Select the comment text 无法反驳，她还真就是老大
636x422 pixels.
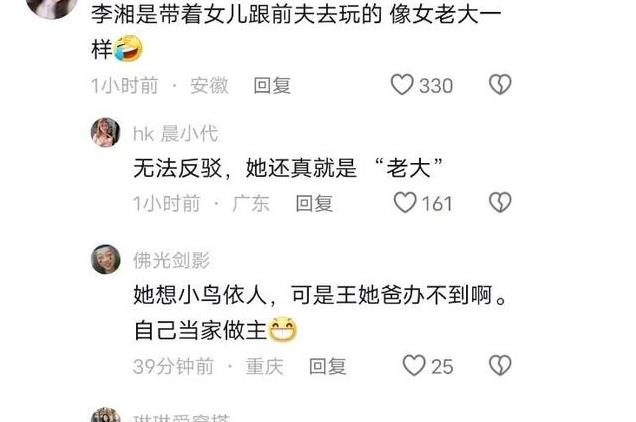pyautogui.click(x=288, y=168)
